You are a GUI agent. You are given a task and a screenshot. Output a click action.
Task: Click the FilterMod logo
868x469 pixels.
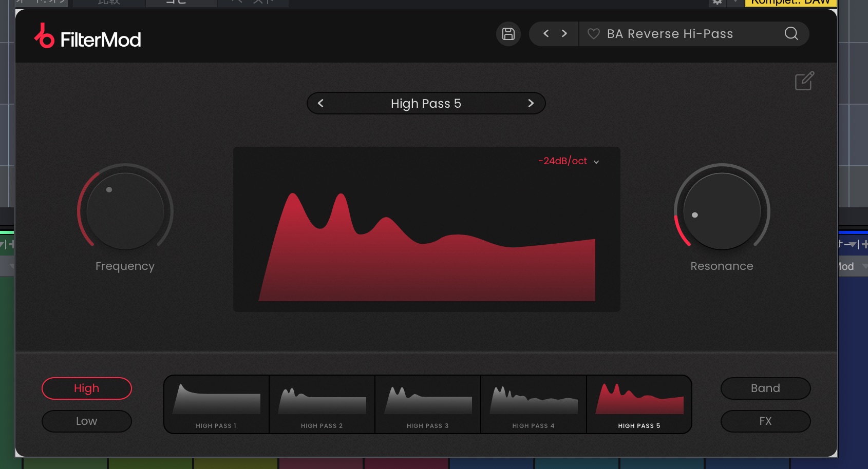(x=88, y=37)
